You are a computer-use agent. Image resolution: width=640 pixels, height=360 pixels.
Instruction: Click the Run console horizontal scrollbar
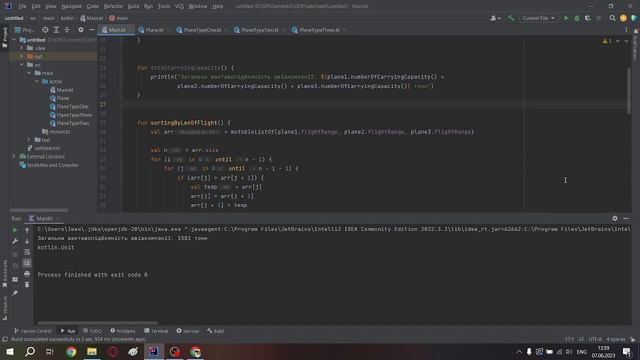click(98, 323)
